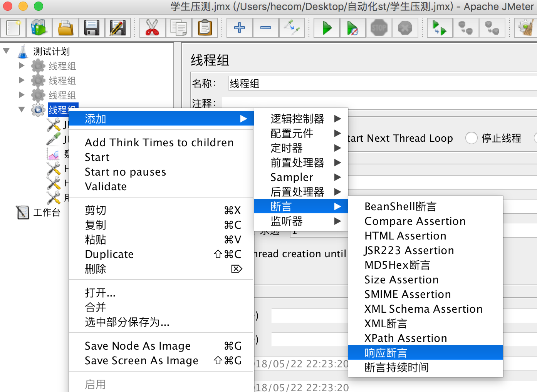Choose 剪切 in the context menu

point(161,210)
